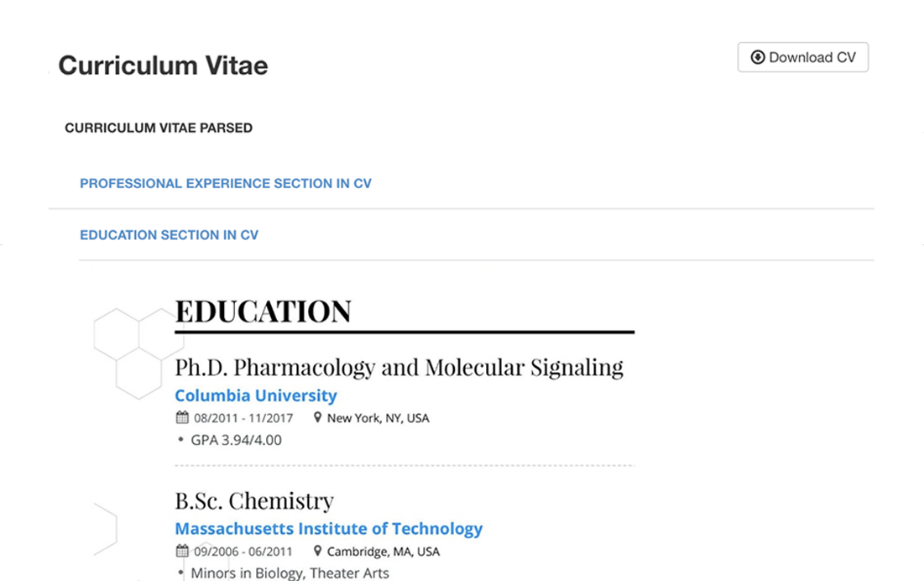924x581 pixels.
Task: Click the Download CV button
Action: [x=802, y=57]
